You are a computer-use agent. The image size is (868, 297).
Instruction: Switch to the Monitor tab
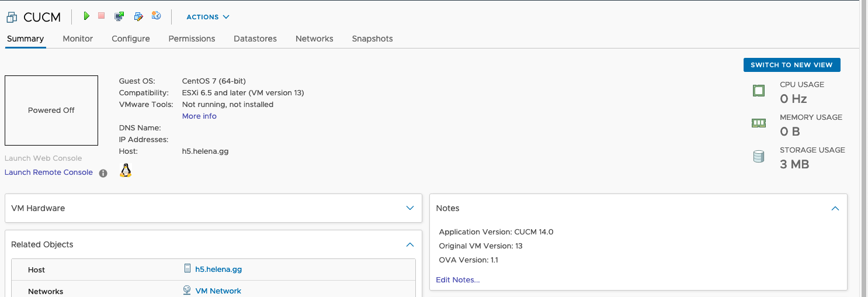78,39
